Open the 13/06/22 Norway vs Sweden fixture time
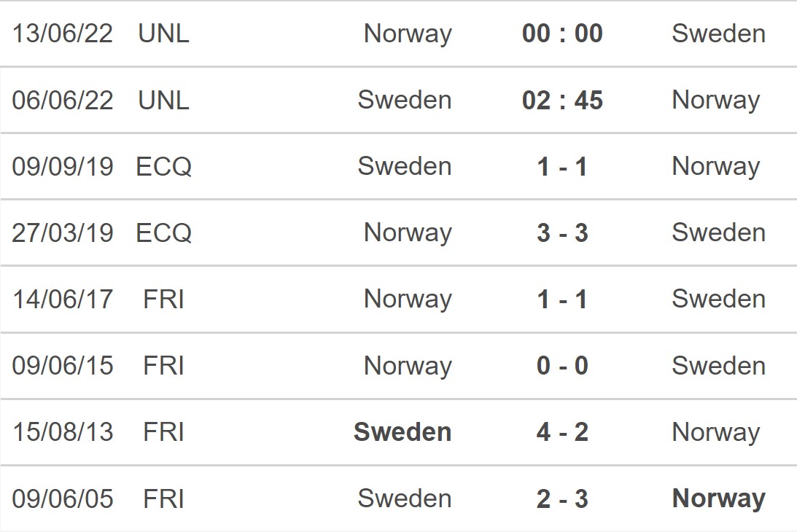Viewport: 797px width, 532px height. (x=562, y=34)
